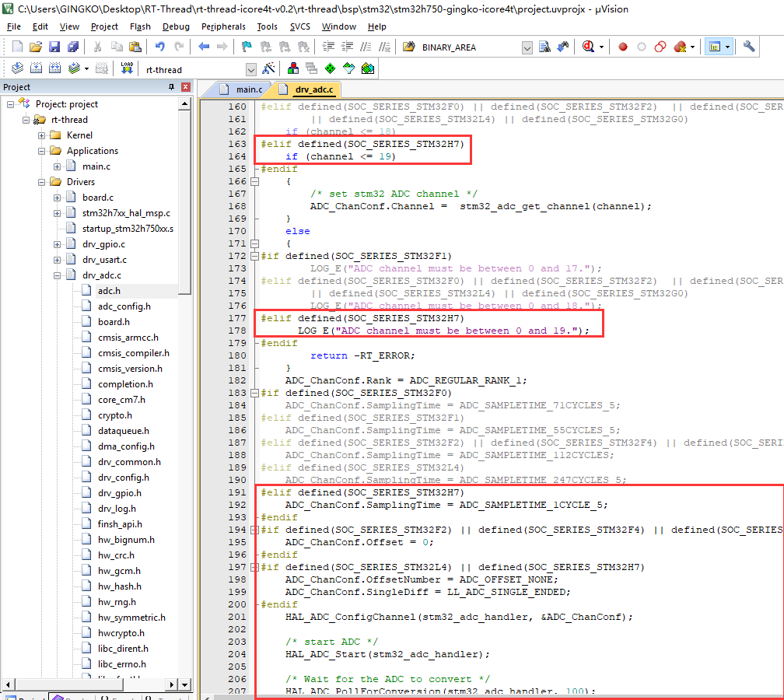Image resolution: width=784 pixels, height=700 pixels.
Task: Open the Flash menu
Action: [140, 26]
